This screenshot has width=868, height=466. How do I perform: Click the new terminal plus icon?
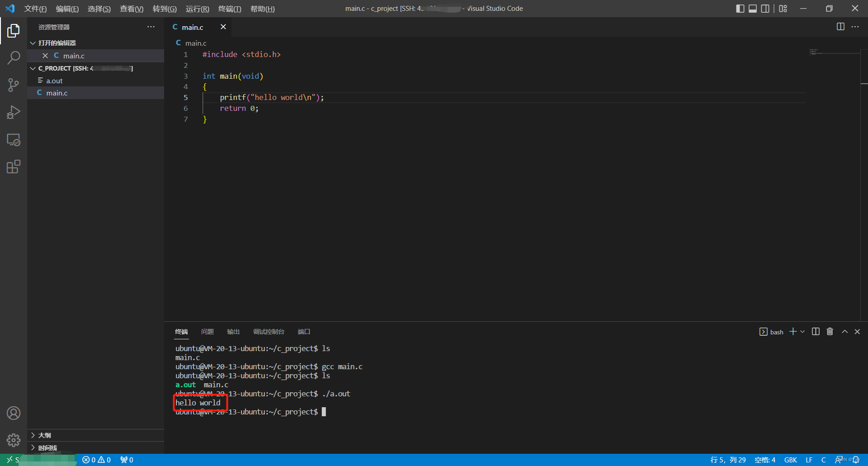(793, 332)
